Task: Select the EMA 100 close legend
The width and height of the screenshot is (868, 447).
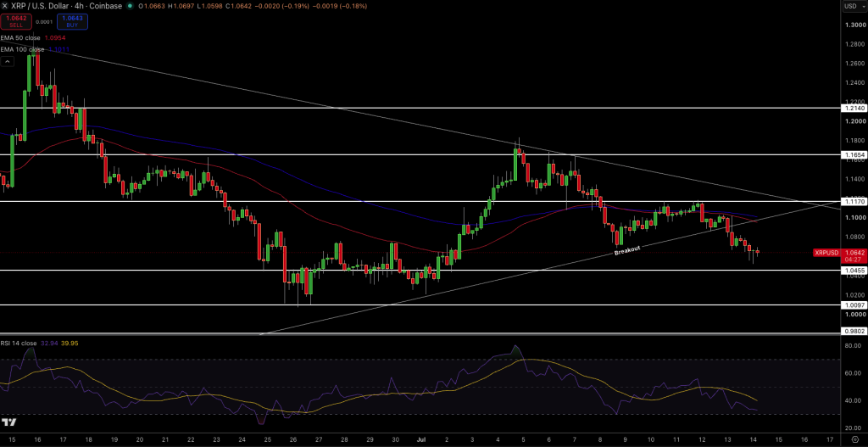Action: pos(21,49)
